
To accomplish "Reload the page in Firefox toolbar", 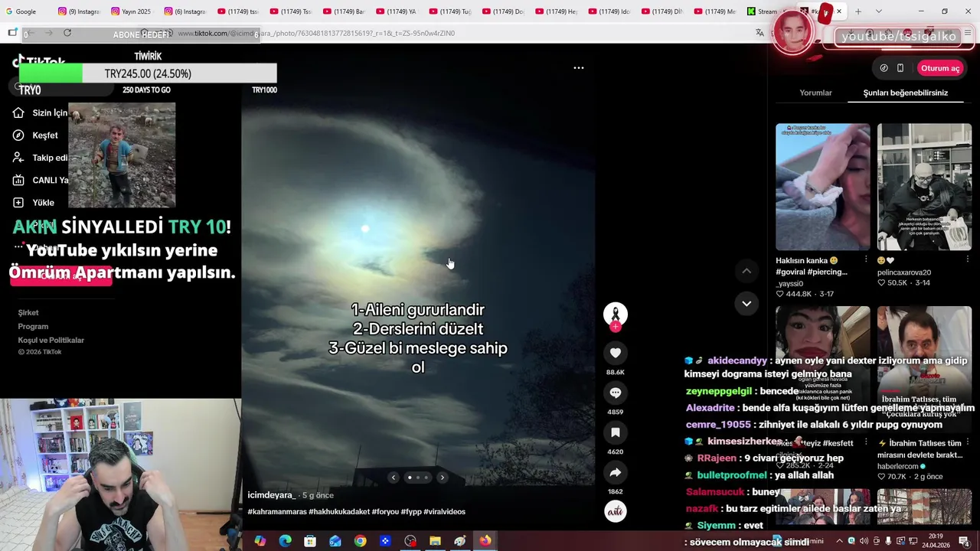I will [67, 33].
